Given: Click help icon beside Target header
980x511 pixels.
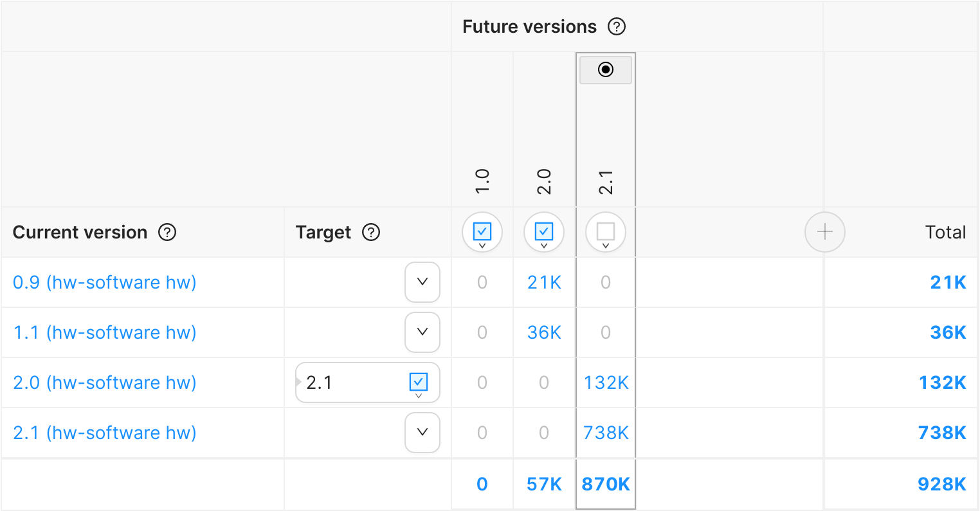Looking at the screenshot, I should [371, 232].
